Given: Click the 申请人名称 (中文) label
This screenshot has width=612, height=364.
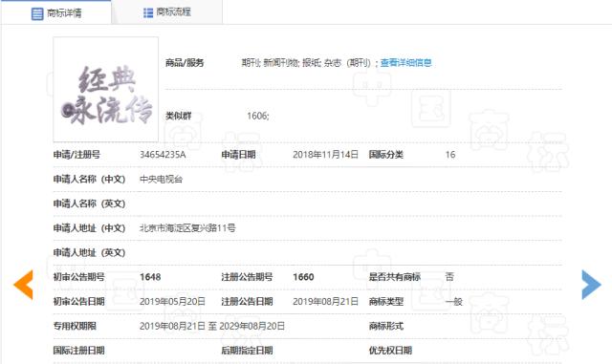Looking at the screenshot, I should (89, 179).
